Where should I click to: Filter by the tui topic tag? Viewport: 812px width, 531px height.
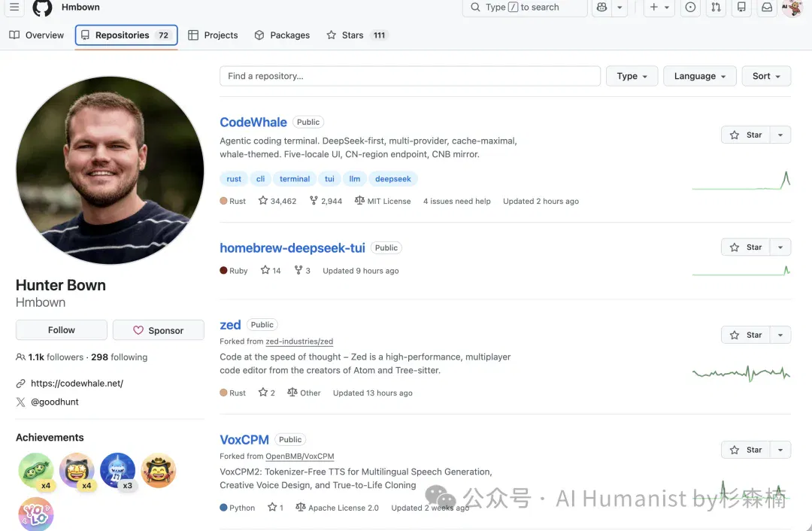329,179
